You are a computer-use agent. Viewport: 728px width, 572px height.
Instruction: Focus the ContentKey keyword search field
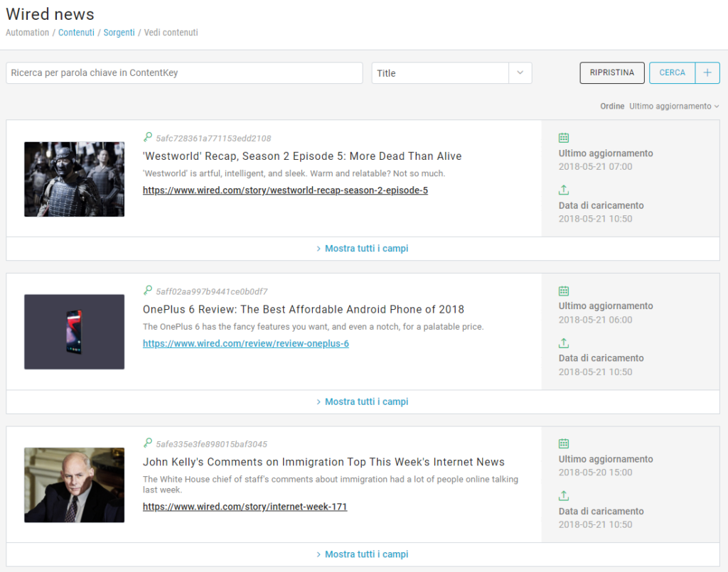(184, 73)
